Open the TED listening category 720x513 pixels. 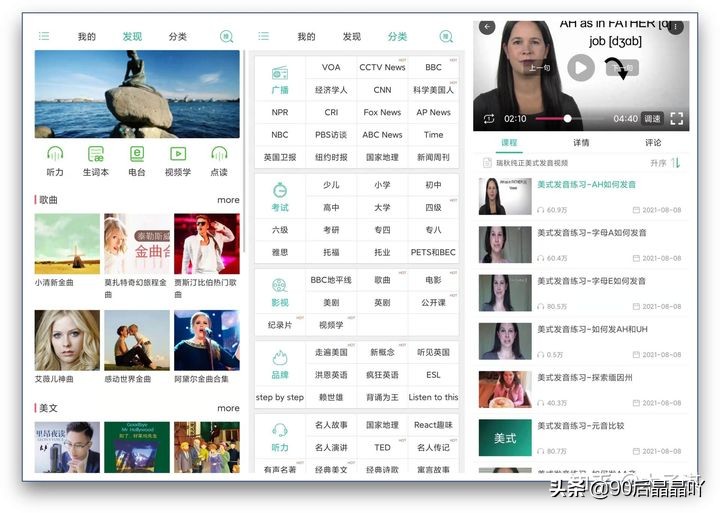(382, 447)
